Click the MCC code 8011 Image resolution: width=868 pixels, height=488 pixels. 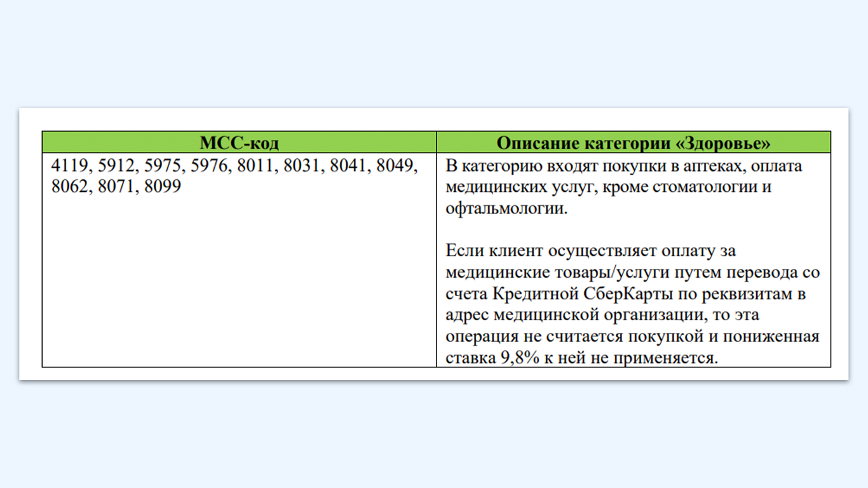256,166
